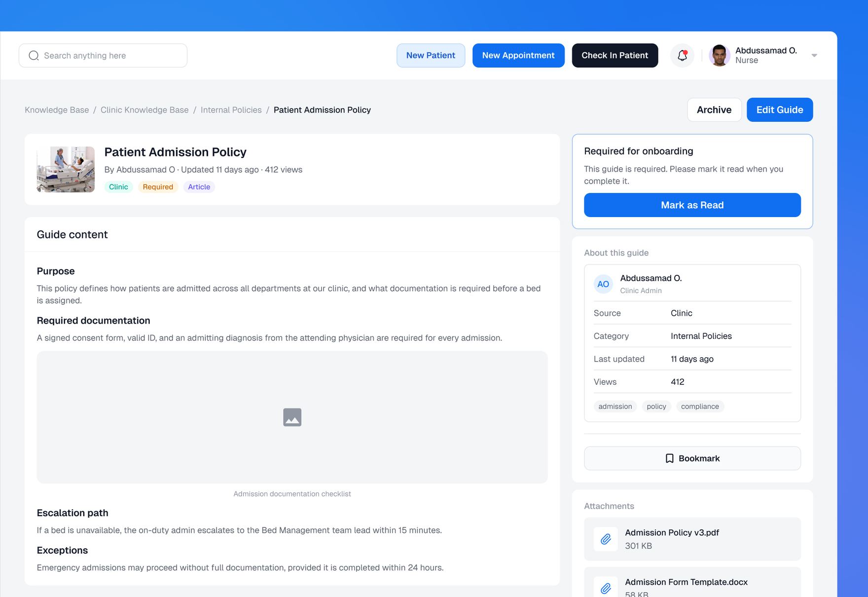Click the 301 KB file size
The width and height of the screenshot is (868, 597).
(638, 546)
